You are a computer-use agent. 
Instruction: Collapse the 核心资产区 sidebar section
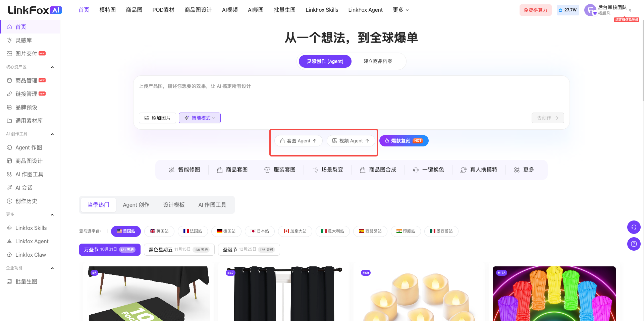[x=52, y=67]
